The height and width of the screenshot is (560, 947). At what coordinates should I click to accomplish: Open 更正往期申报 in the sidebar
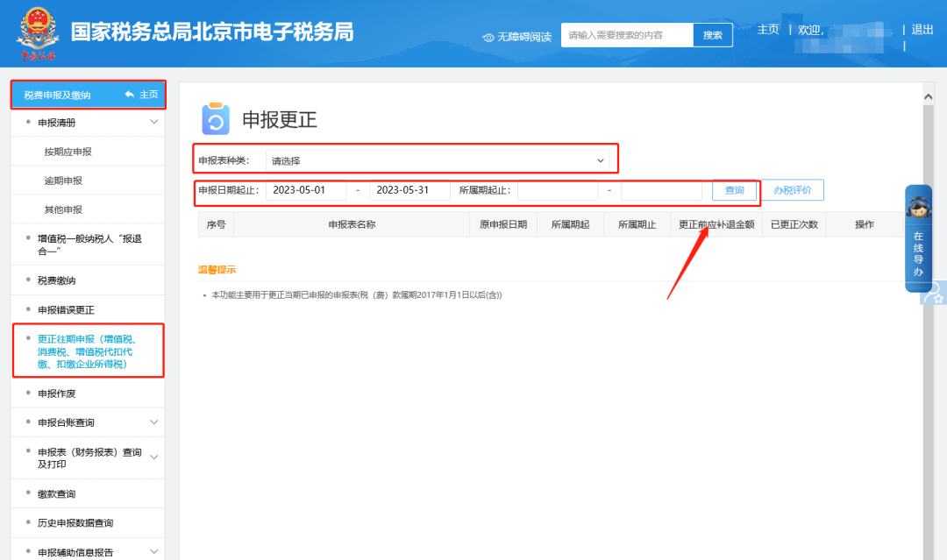tap(88, 351)
